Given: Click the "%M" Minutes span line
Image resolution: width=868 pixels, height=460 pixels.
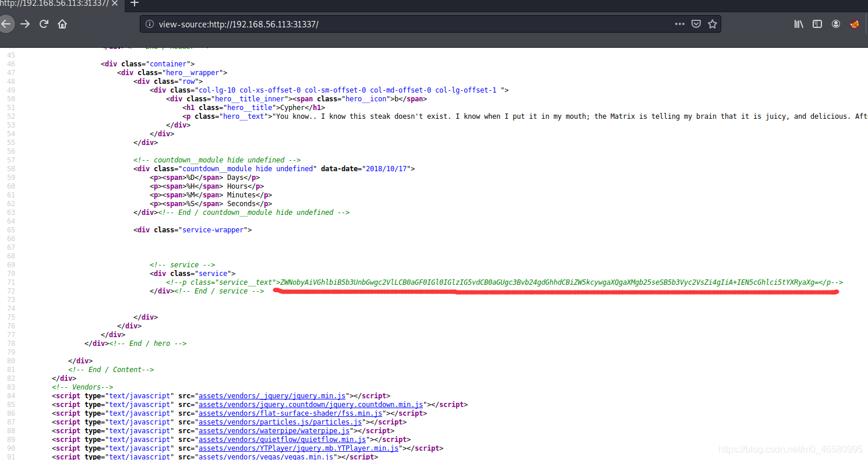Looking at the screenshot, I should tap(211, 195).
